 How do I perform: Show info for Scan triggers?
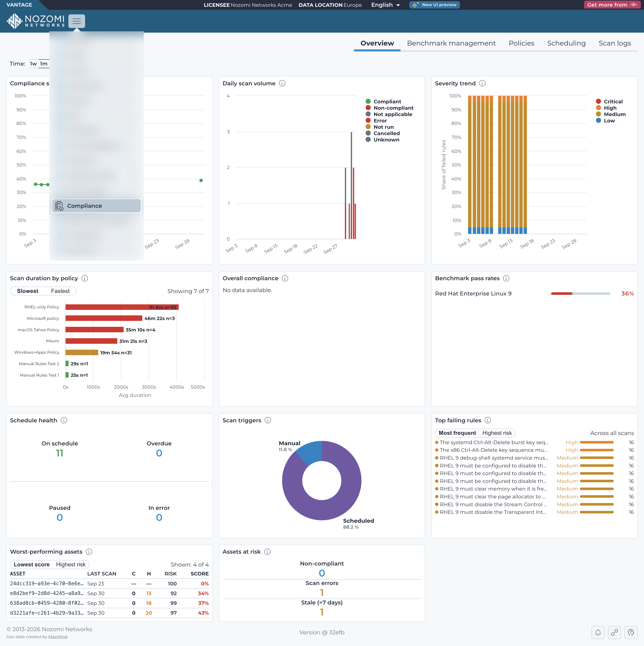click(x=268, y=420)
